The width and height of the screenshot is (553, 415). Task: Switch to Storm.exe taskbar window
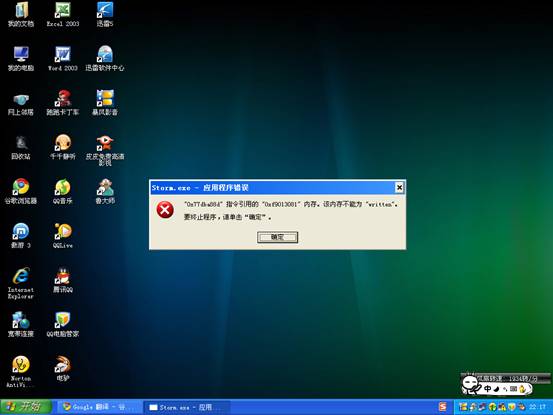click(x=186, y=407)
